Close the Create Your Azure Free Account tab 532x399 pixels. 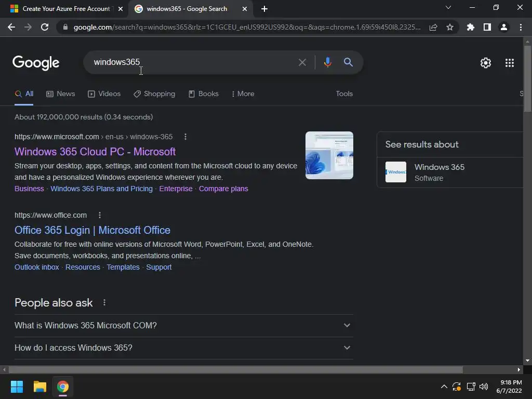point(121,9)
